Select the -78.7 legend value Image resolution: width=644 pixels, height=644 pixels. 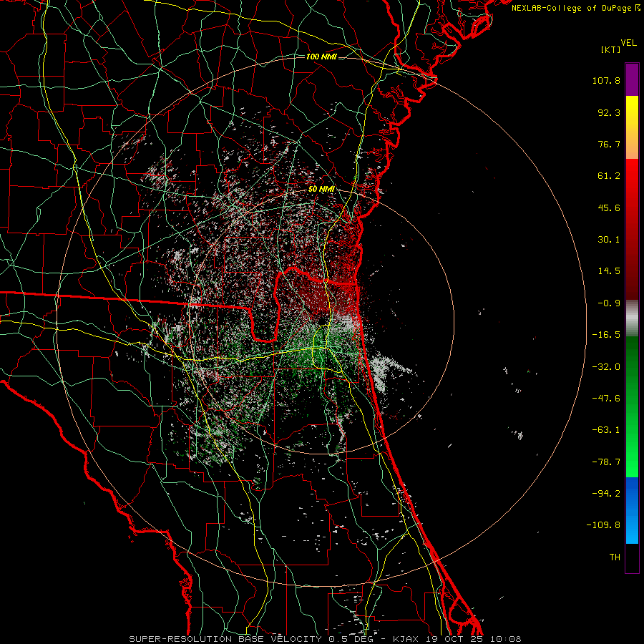(x=606, y=462)
